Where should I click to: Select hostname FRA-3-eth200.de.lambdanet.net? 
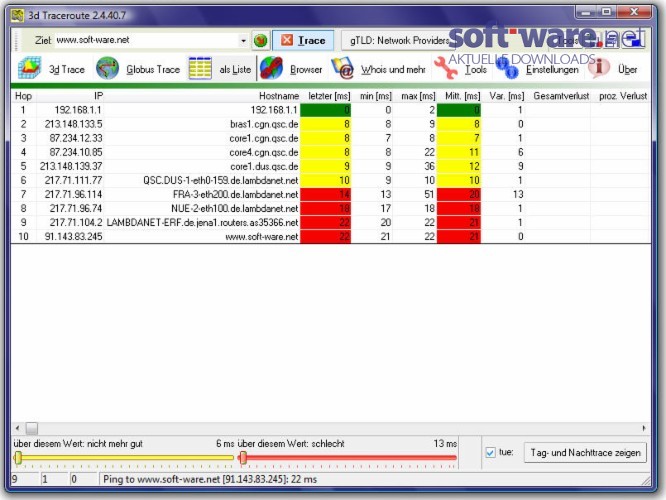(x=236, y=194)
